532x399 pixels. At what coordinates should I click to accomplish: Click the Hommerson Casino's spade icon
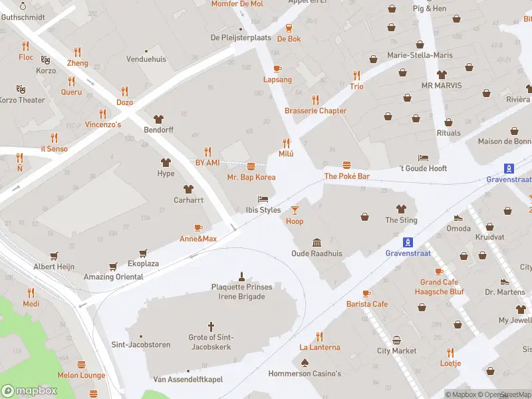(x=305, y=363)
